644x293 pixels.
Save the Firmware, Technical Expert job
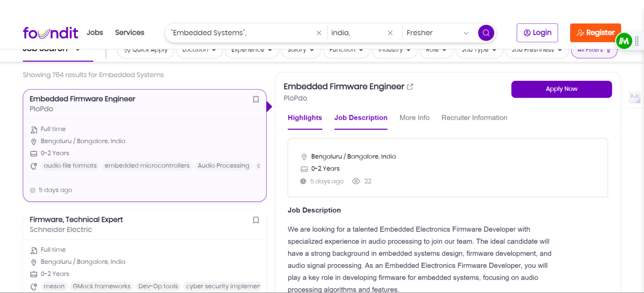[x=256, y=220]
